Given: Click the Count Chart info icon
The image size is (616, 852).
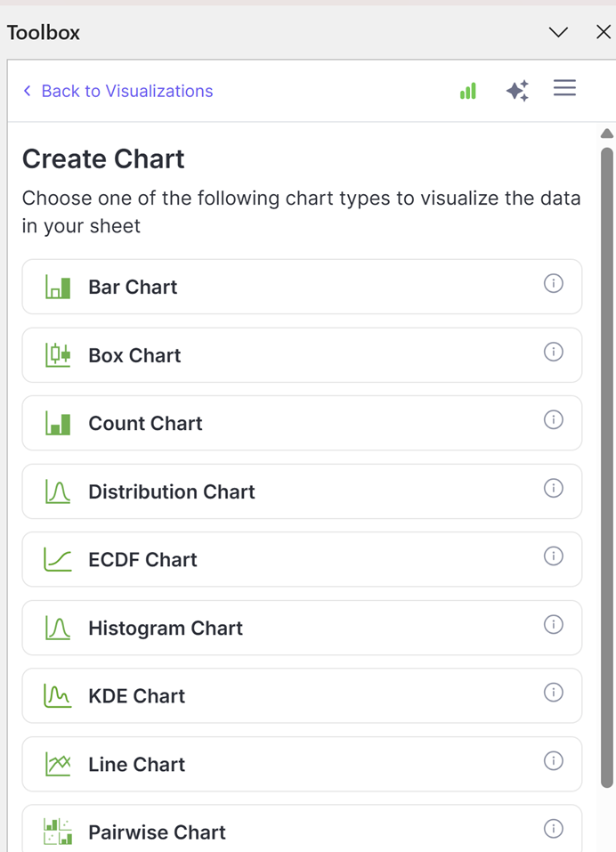Looking at the screenshot, I should (x=553, y=419).
